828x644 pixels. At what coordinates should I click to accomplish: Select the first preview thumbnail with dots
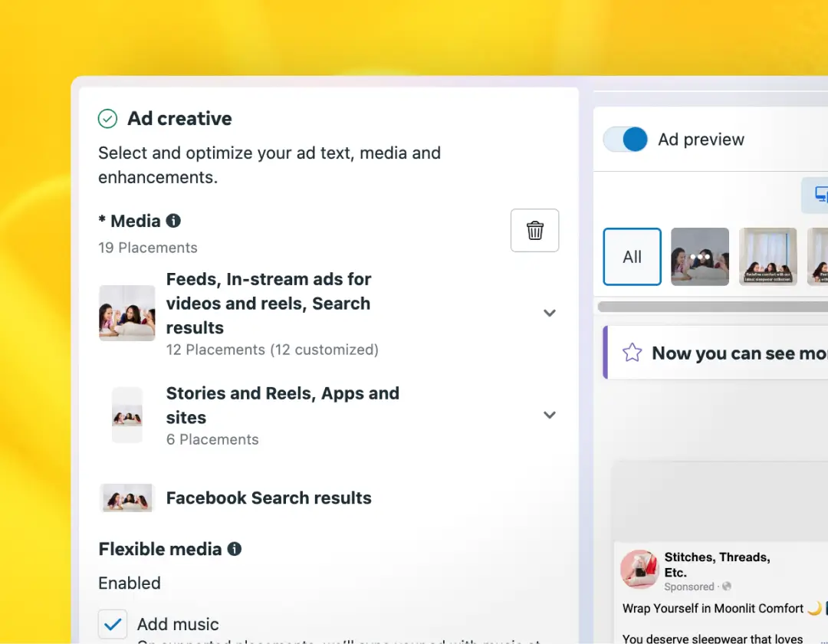[x=699, y=257]
